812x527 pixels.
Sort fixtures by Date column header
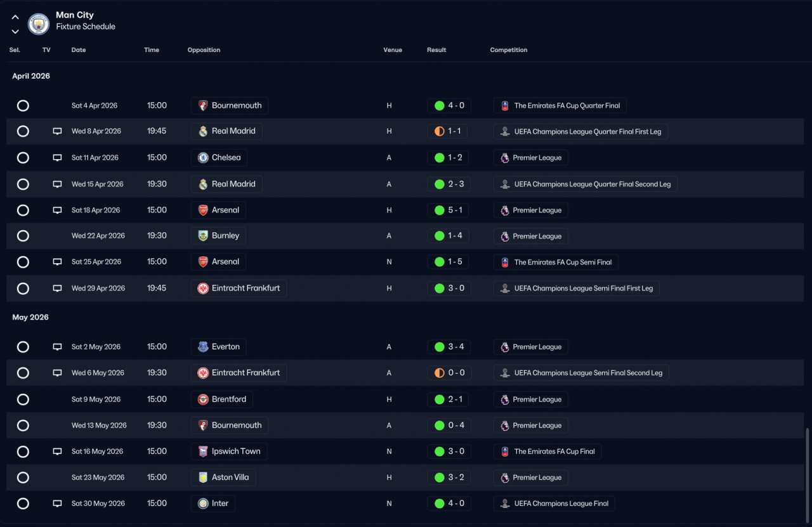79,50
